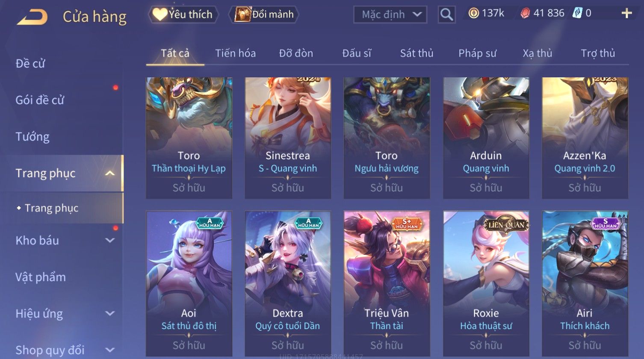Collapse the Trang phục sidebar section

(110, 173)
